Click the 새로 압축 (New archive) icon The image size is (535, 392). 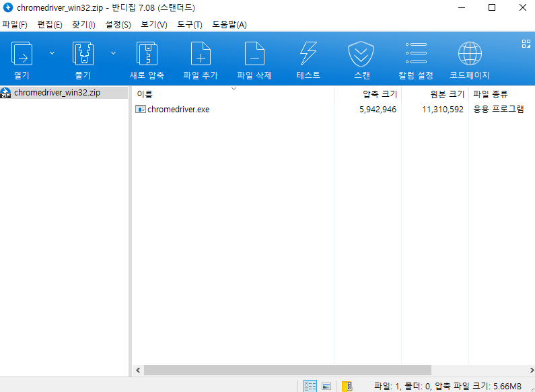click(x=147, y=54)
